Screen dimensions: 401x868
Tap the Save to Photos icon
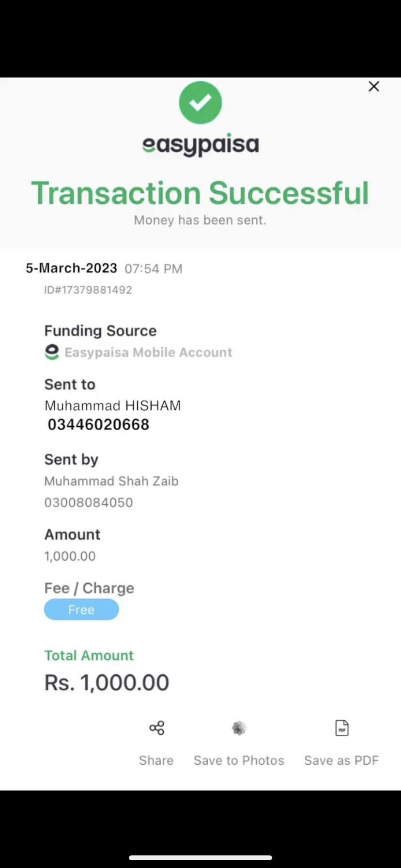(x=239, y=728)
